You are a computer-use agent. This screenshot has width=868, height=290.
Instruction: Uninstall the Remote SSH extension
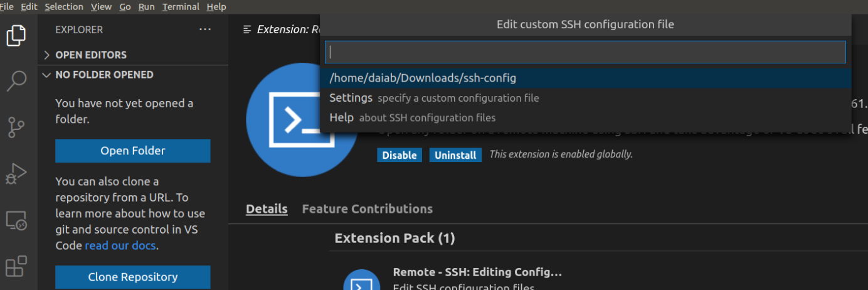point(455,155)
